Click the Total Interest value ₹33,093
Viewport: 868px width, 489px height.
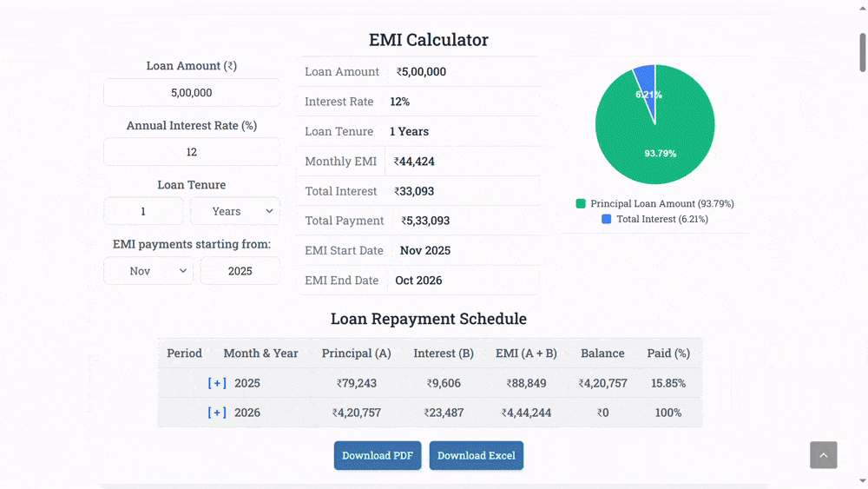414,191
